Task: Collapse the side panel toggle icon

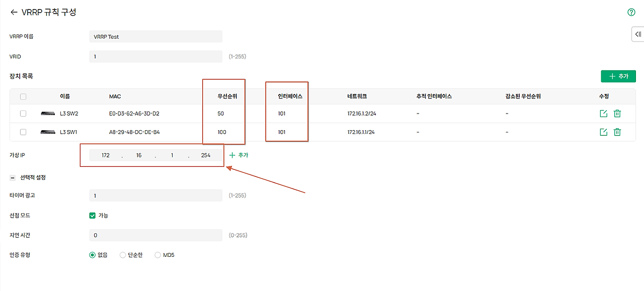Action: tap(638, 34)
